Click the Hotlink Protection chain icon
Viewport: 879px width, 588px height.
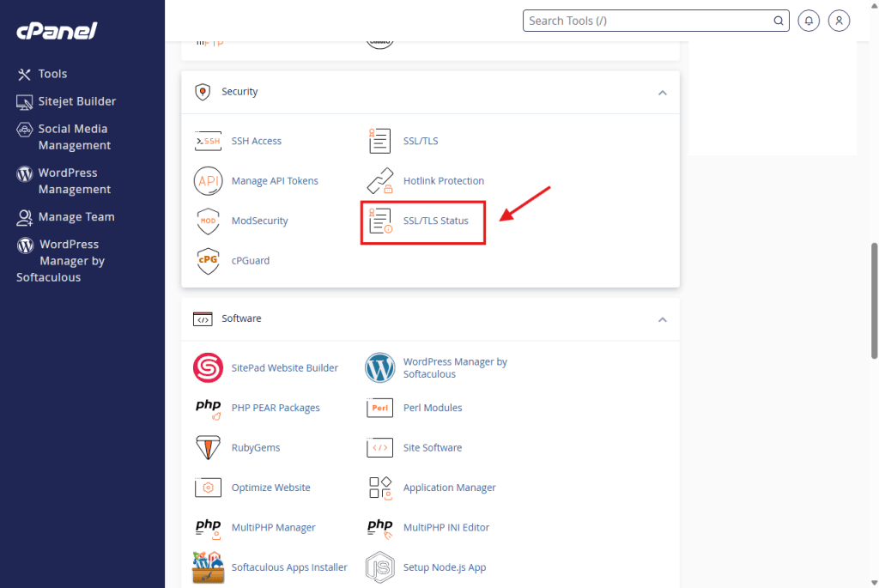[379, 181]
